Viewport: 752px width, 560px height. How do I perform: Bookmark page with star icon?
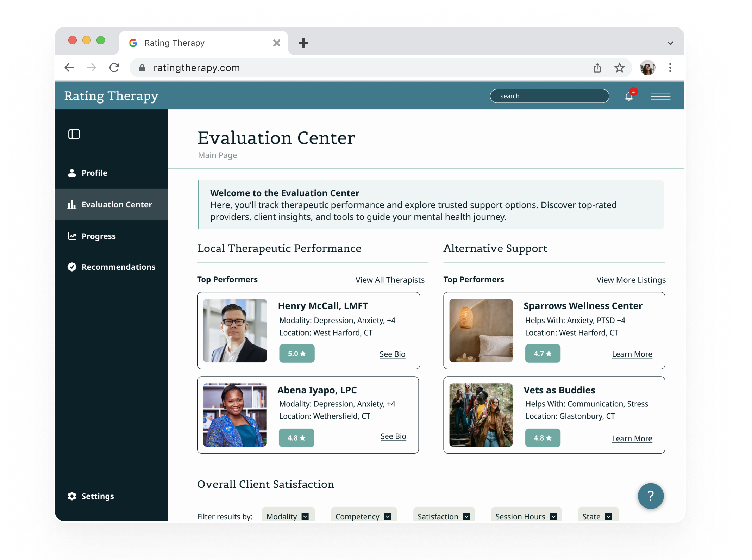click(620, 68)
